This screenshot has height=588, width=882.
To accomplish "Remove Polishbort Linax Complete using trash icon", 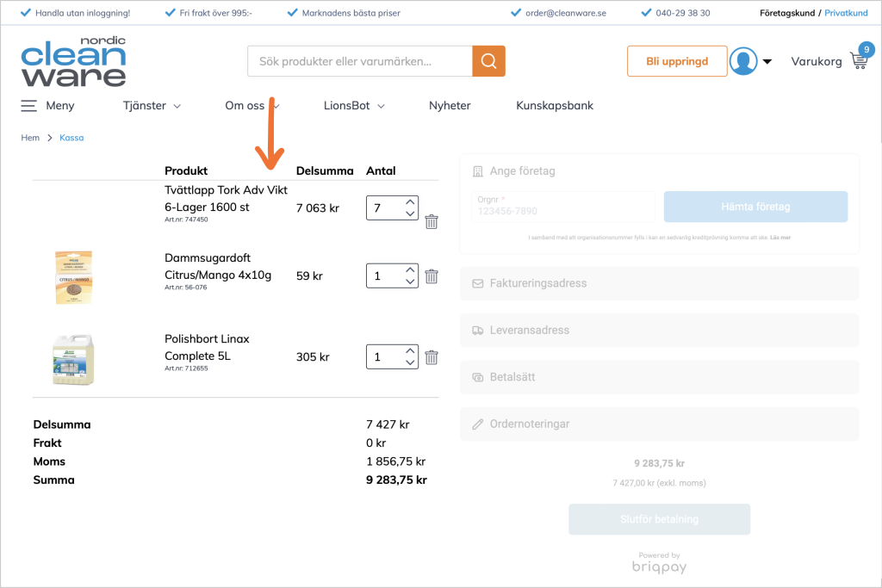I will [432, 357].
